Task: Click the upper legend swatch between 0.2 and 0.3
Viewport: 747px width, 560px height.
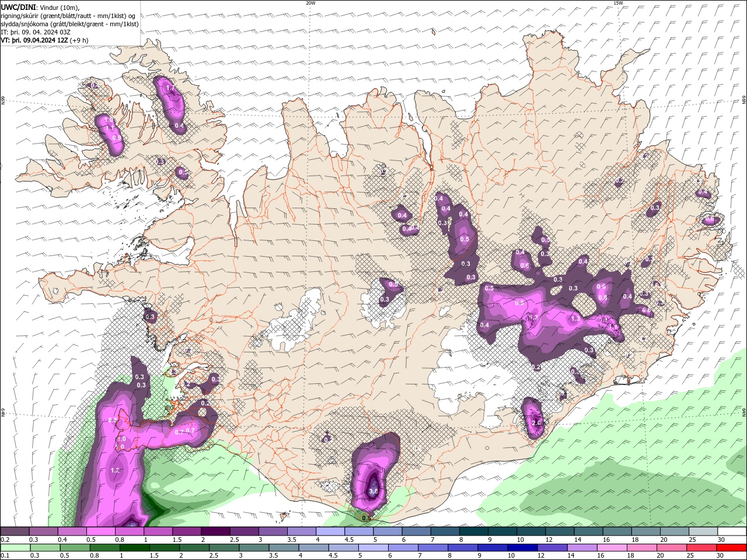Action: coord(15,531)
